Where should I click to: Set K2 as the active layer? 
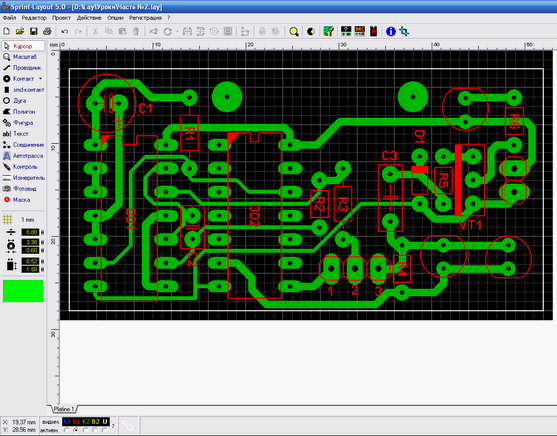point(85,430)
